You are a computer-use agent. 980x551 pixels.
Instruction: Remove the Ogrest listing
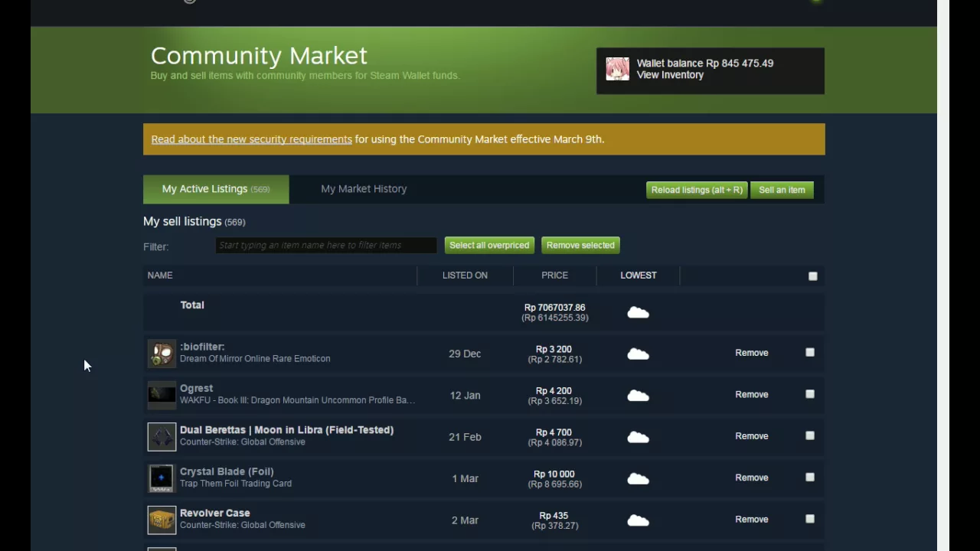(x=752, y=394)
